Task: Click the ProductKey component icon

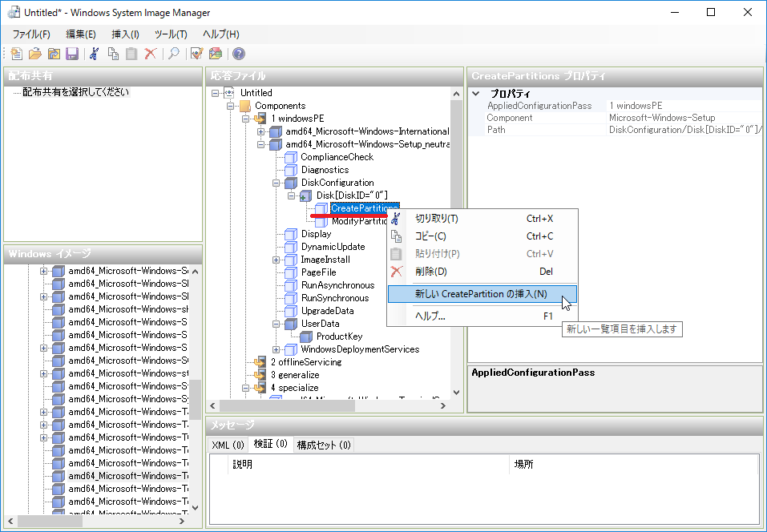Action: 306,337
